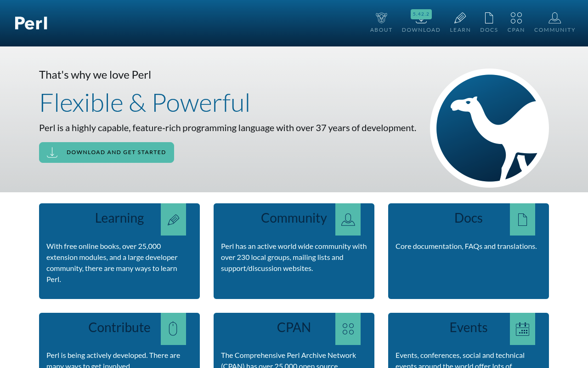Click the Community card person icon
The image size is (588, 368).
click(x=348, y=219)
